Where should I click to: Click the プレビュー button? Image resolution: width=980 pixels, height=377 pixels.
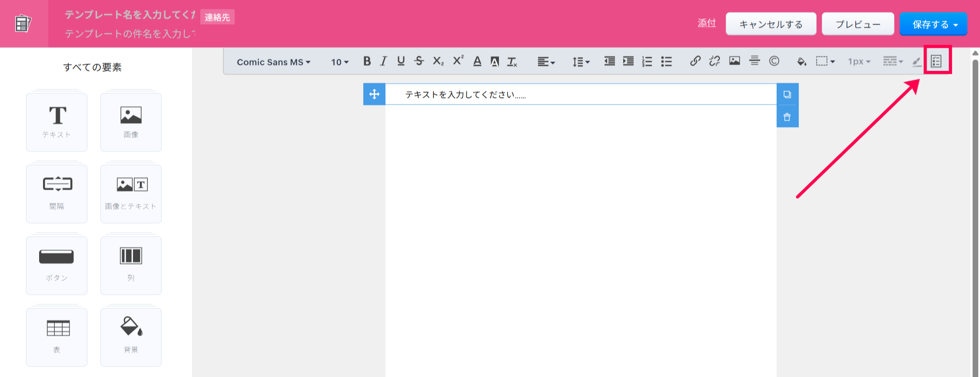coord(857,24)
